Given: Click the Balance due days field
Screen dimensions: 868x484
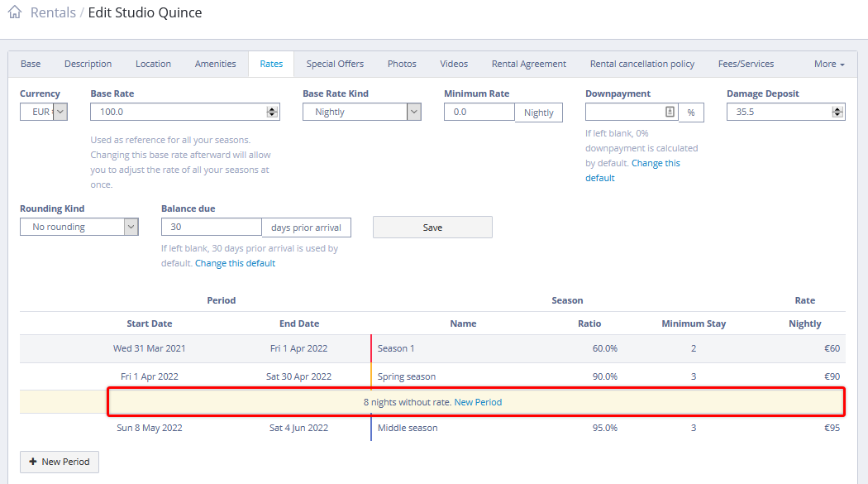Looking at the screenshot, I should (x=211, y=227).
